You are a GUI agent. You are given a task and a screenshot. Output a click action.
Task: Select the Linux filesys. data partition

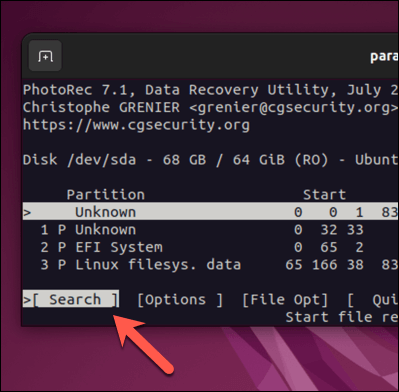[211, 265]
